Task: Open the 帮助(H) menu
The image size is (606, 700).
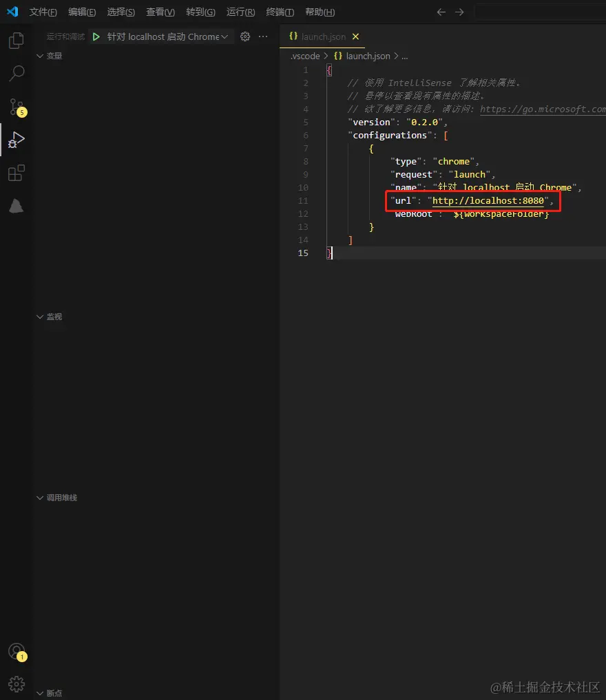Action: pos(320,12)
